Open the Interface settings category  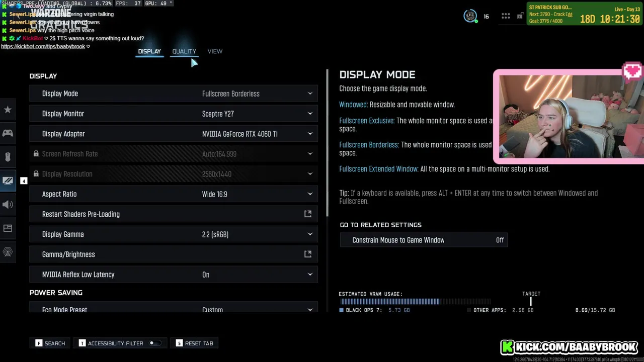pyautogui.click(x=8, y=228)
